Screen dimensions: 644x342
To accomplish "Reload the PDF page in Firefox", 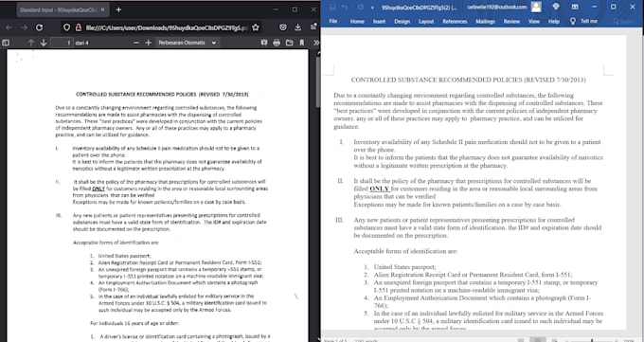I will [39, 27].
